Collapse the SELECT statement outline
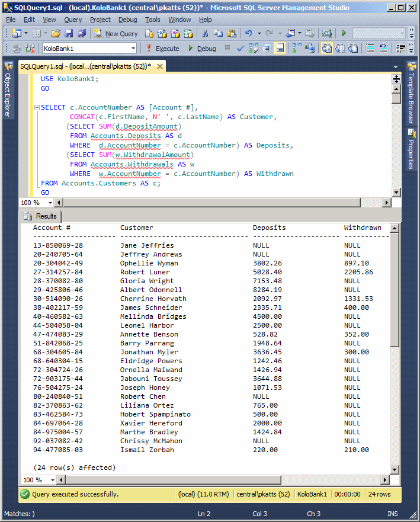Screen dimensions: 420x522 (37, 107)
